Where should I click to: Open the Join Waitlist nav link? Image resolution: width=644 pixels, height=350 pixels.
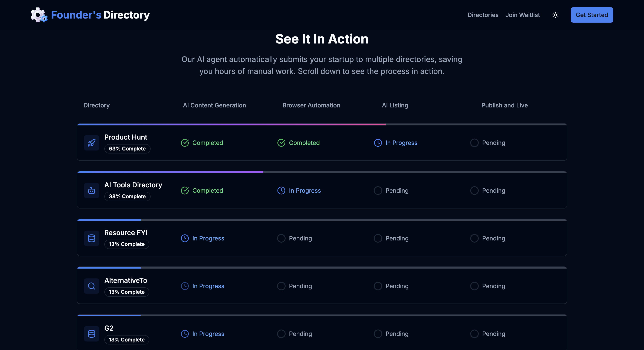click(522, 15)
